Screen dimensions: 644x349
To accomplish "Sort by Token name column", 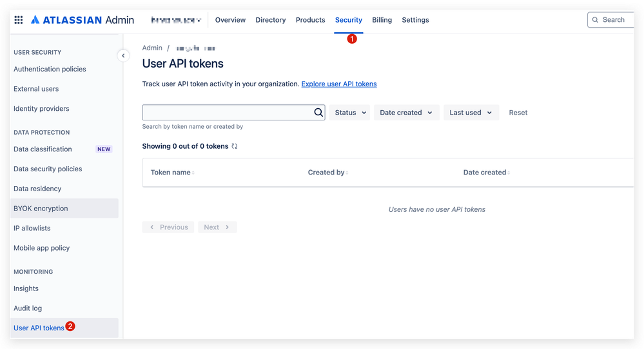I will (173, 172).
